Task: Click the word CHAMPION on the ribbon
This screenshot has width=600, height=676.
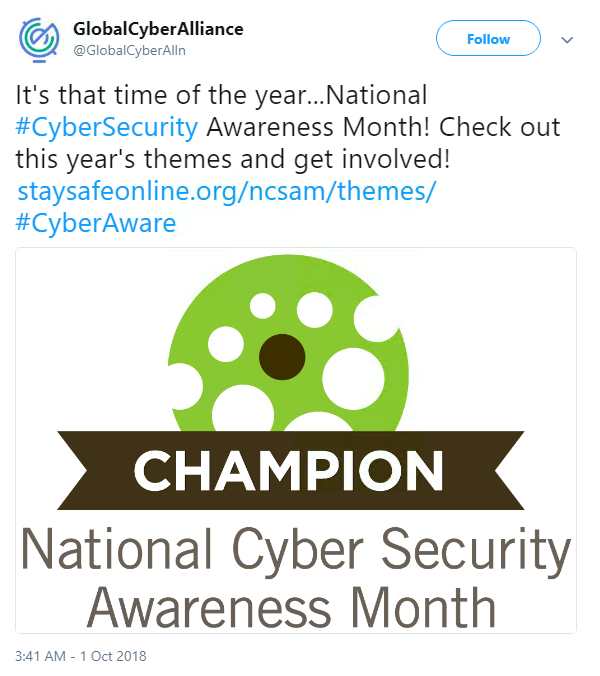Action: click(x=288, y=470)
